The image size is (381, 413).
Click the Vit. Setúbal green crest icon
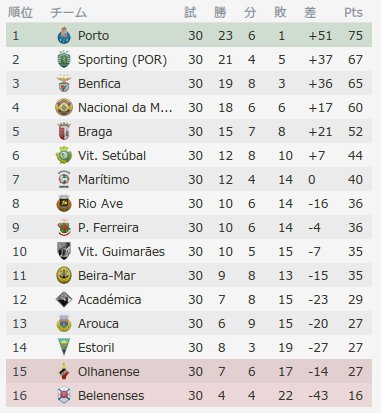64,156
